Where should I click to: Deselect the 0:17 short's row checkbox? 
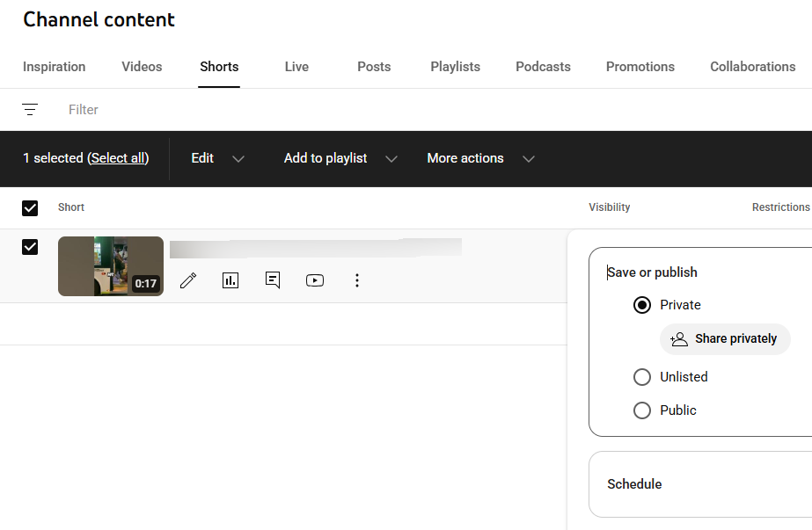(x=30, y=247)
